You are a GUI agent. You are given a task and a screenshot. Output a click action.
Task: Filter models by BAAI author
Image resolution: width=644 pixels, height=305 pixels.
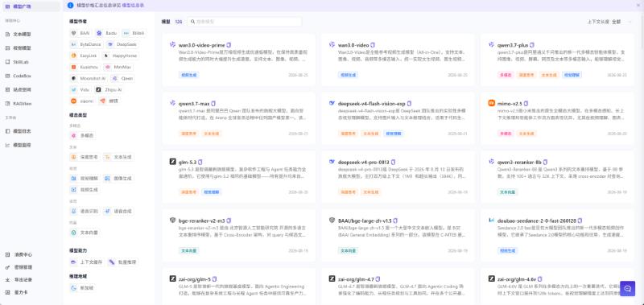coord(81,33)
